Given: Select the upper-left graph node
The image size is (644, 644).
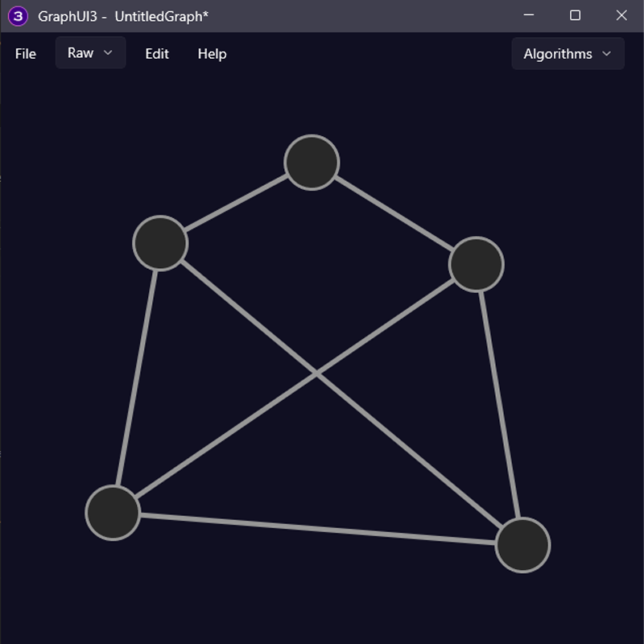Looking at the screenshot, I should pyautogui.click(x=160, y=243).
